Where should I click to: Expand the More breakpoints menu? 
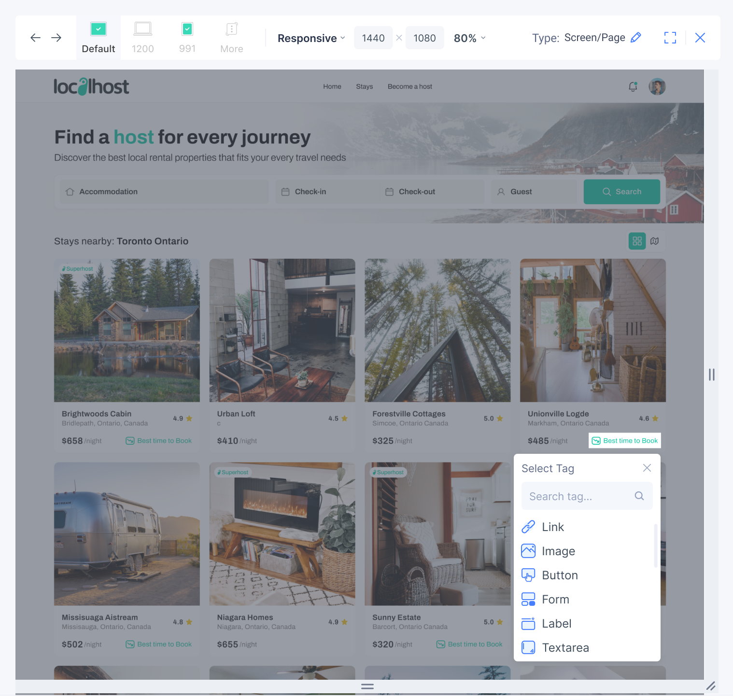point(232,38)
